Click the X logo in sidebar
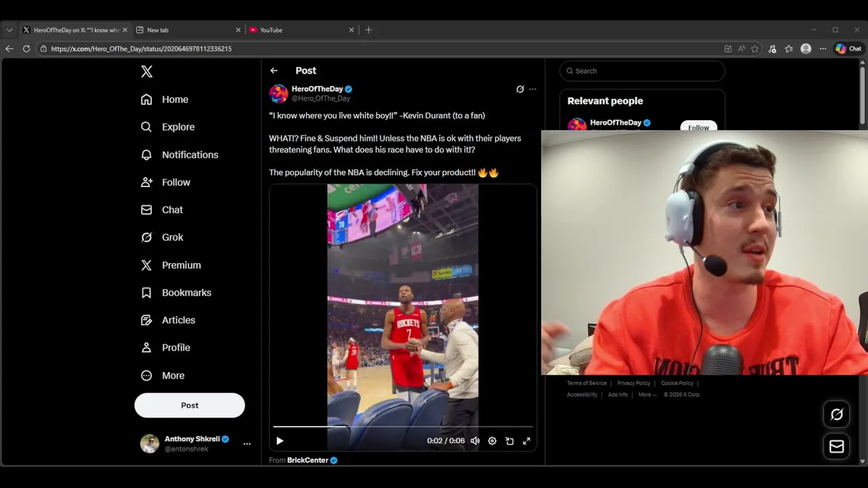 (146, 71)
